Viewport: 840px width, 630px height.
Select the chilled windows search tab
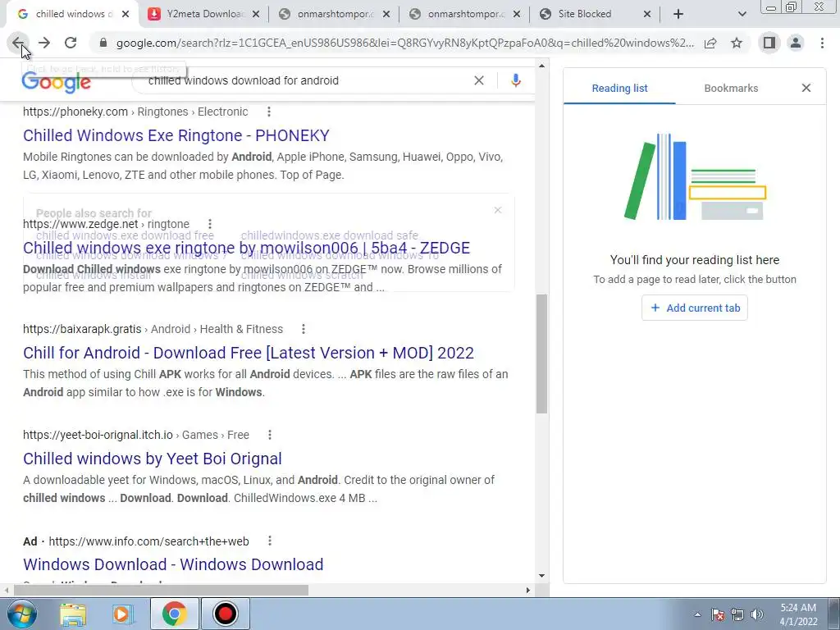click(x=72, y=14)
